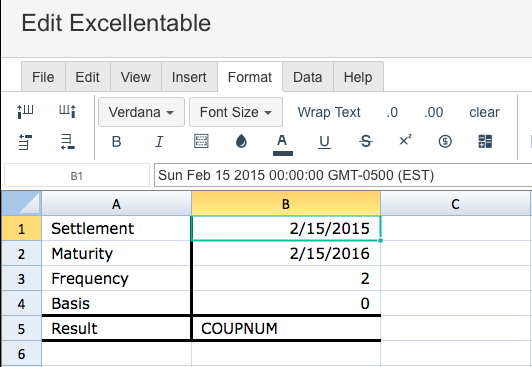Apply superscript formatting icon
This screenshot has width=532, height=367.
(405, 140)
